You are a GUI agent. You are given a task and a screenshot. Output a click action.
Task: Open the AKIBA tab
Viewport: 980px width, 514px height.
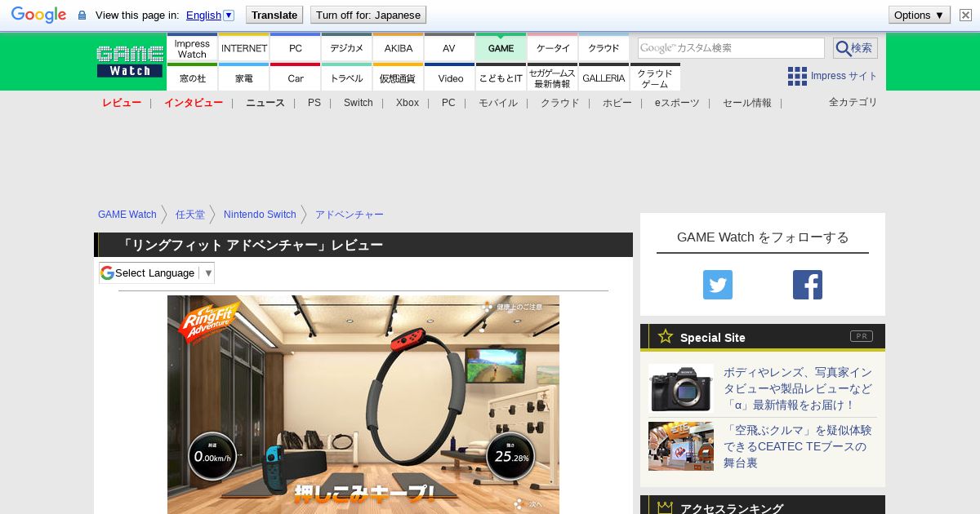click(399, 47)
